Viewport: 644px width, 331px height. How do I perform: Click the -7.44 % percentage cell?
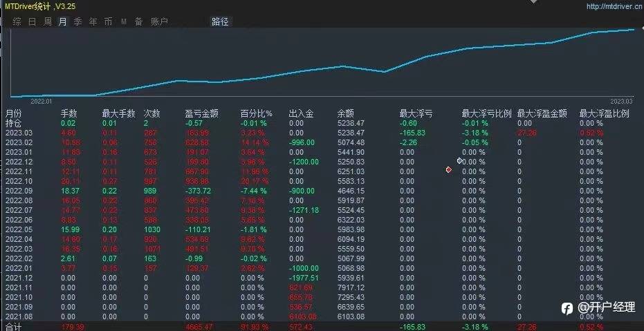click(x=254, y=191)
